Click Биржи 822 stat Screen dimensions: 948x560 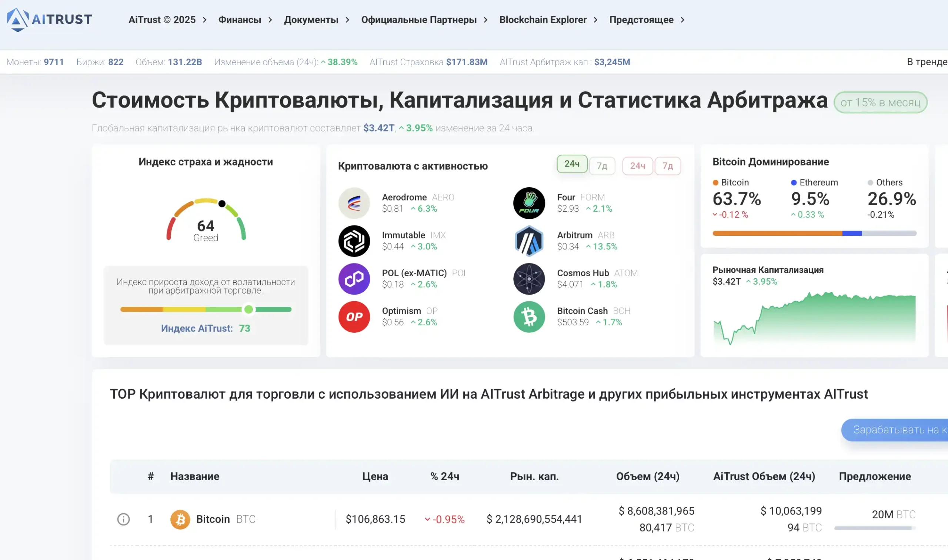(100, 62)
